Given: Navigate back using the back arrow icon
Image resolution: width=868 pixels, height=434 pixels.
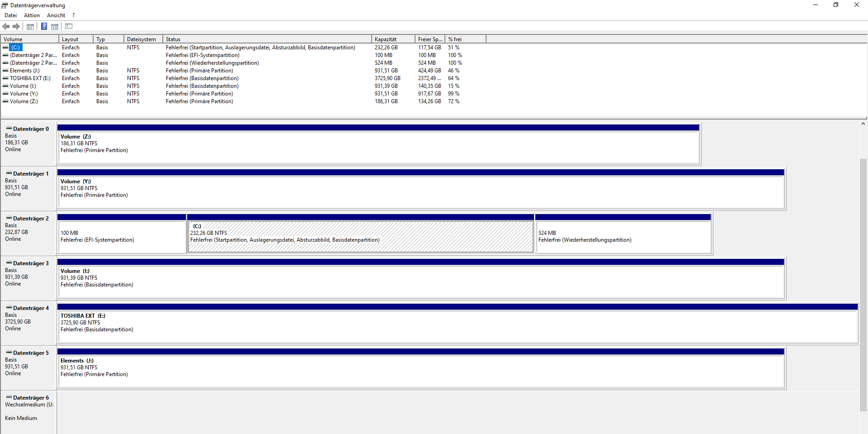Looking at the screenshot, I should coord(6,26).
